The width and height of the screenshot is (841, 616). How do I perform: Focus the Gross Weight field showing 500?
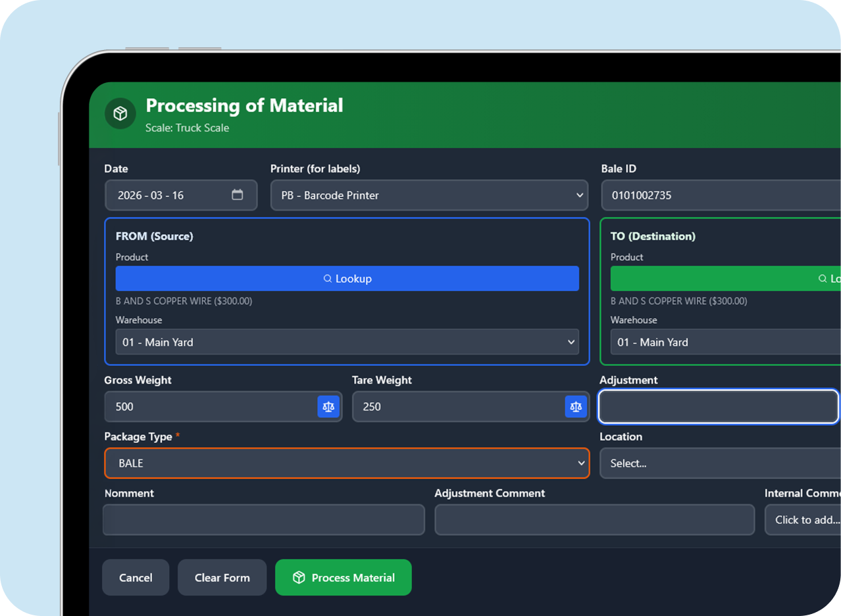[223, 407]
